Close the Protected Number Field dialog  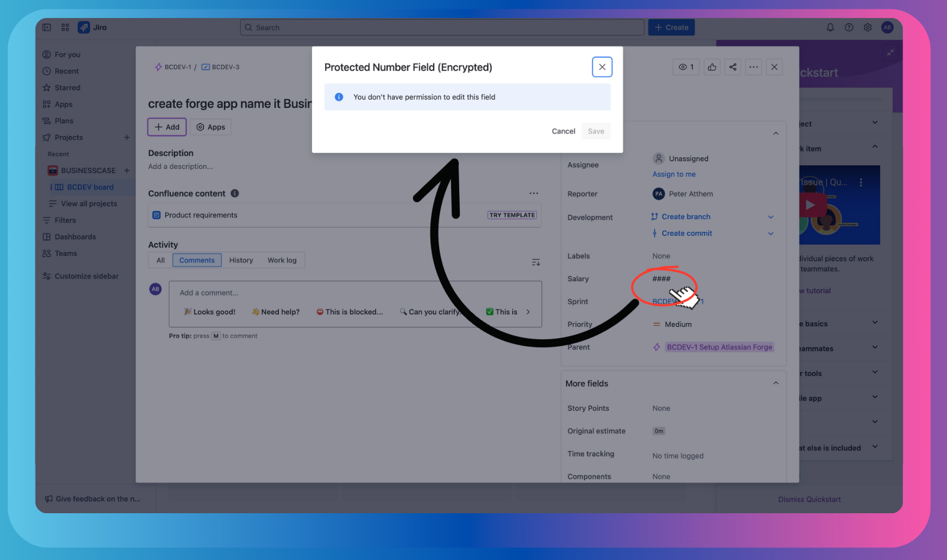coord(602,67)
